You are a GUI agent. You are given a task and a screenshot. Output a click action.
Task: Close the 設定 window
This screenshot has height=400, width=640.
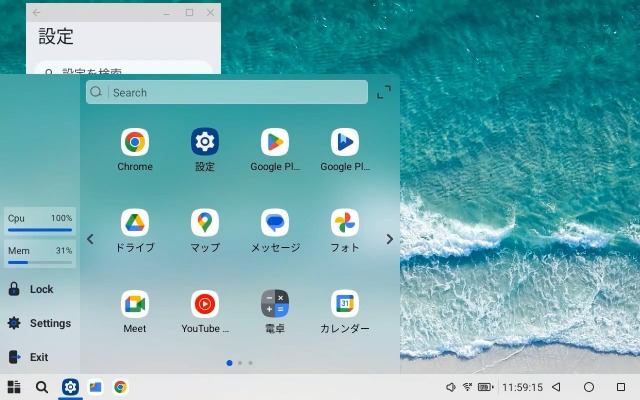pos(210,13)
